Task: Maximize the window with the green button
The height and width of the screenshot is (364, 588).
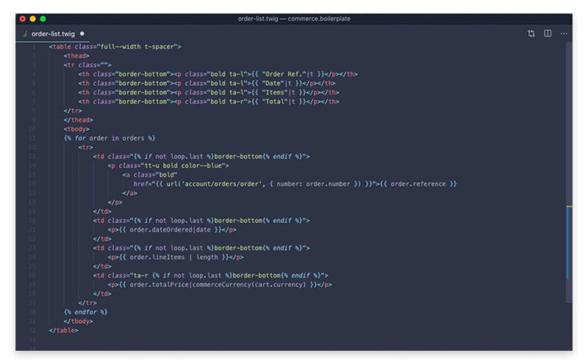Action: (x=43, y=19)
